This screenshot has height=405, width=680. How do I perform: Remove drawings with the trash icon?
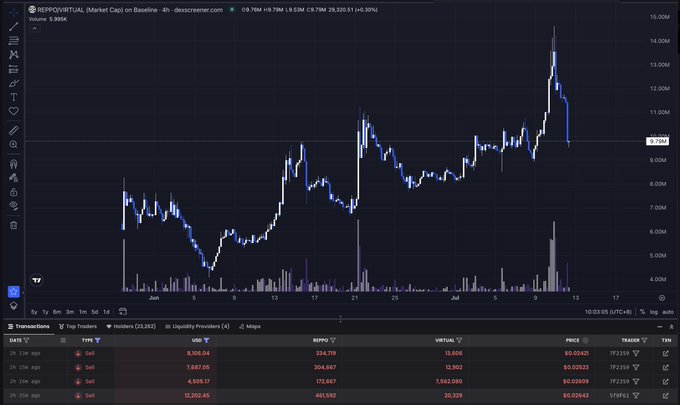click(13, 225)
